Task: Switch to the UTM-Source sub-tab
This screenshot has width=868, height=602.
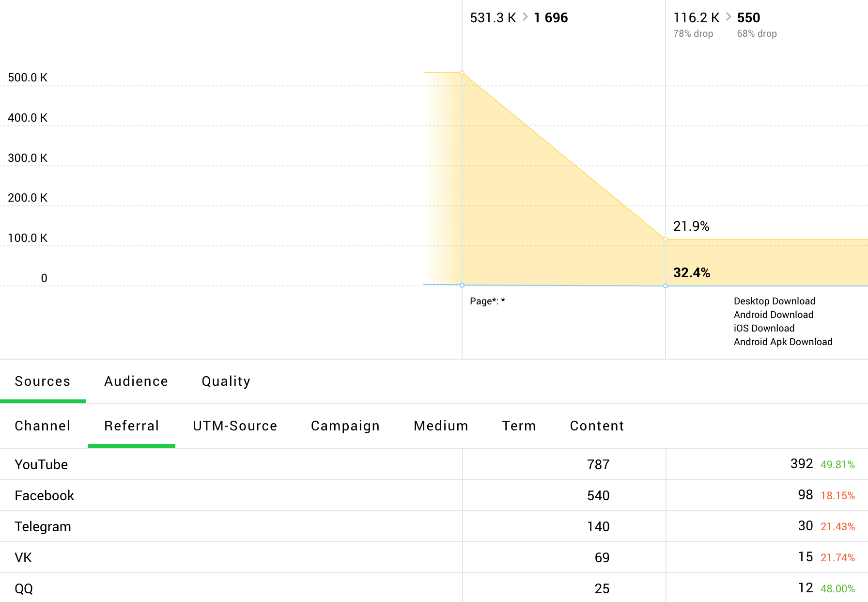Action: click(x=235, y=426)
